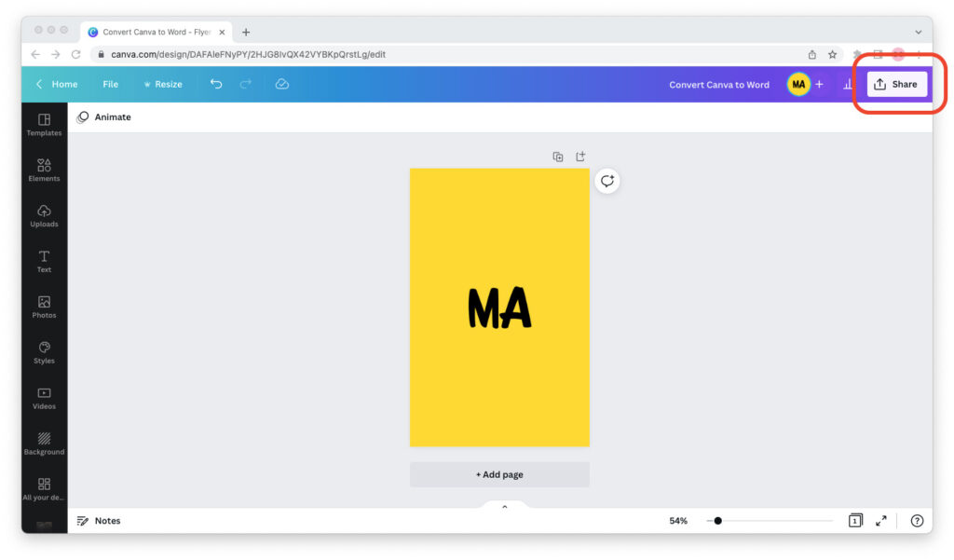Screen dimensions: 954x560
Task: Undo the last action
Action: click(x=216, y=84)
